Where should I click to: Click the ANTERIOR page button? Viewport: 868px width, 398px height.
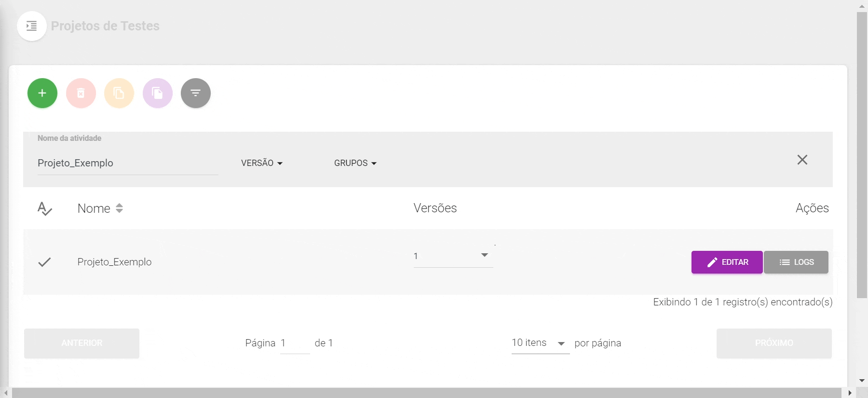[x=81, y=343]
